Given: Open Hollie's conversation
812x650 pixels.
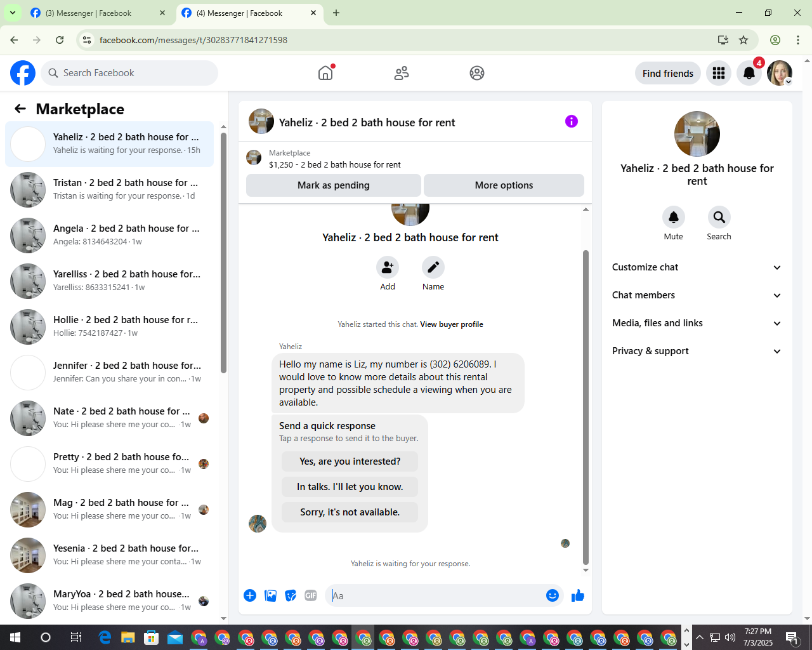Looking at the screenshot, I should point(109,327).
